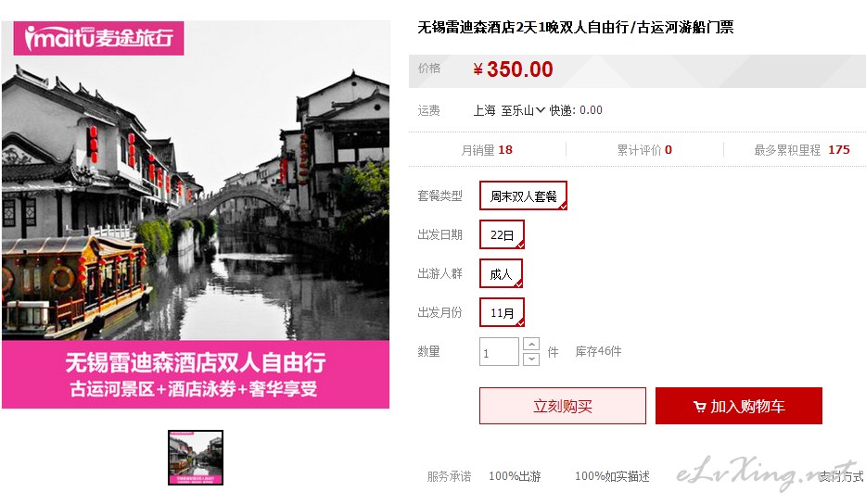Decrease quantity with the down arrow
The width and height of the screenshot is (866, 504).
[531, 359]
